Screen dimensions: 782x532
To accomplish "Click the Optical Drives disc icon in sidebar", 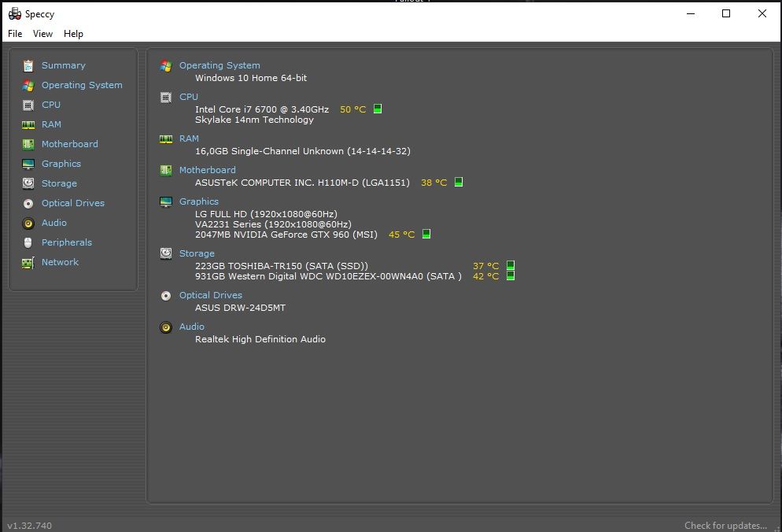I will coord(28,204).
